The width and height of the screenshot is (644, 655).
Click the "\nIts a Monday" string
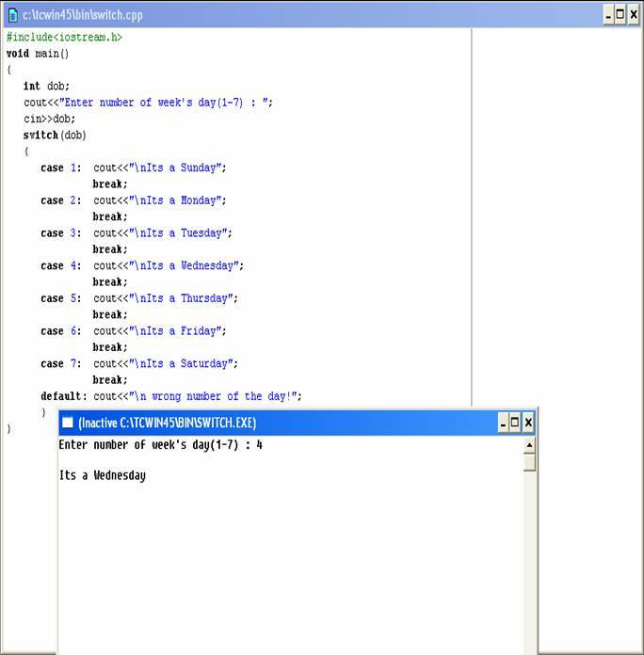click(x=175, y=200)
